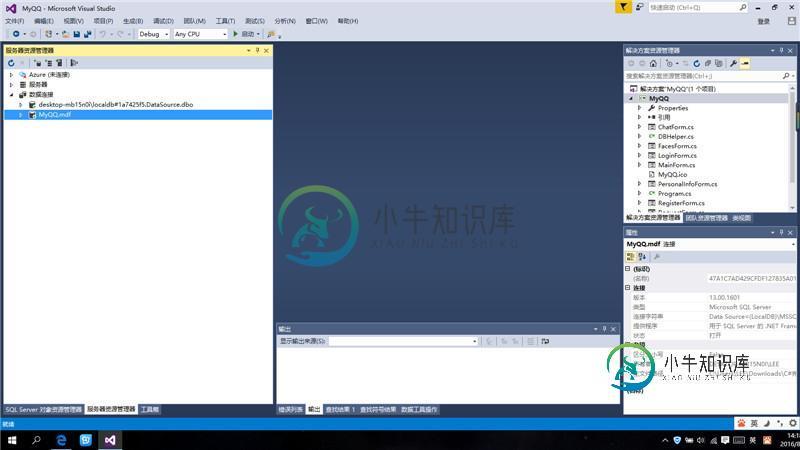This screenshot has height=450, width=800.
Task: Pin the Solution Explorer panel
Action: (781, 51)
